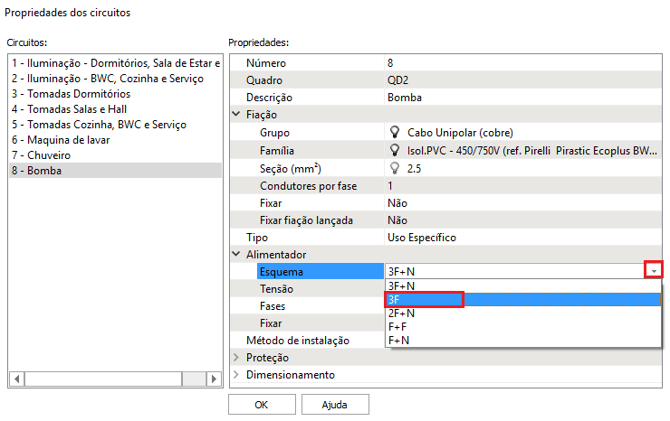Image resolution: width=670 pixels, height=421 pixels.
Task: Click the lightbulb icon beside section 2.5
Action: coord(394,168)
